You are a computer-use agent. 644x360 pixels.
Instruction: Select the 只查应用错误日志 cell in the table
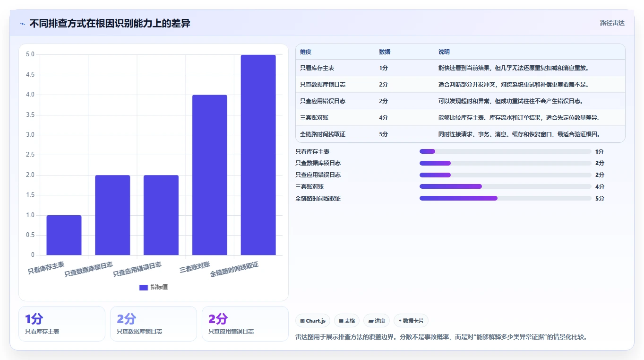coord(323,101)
